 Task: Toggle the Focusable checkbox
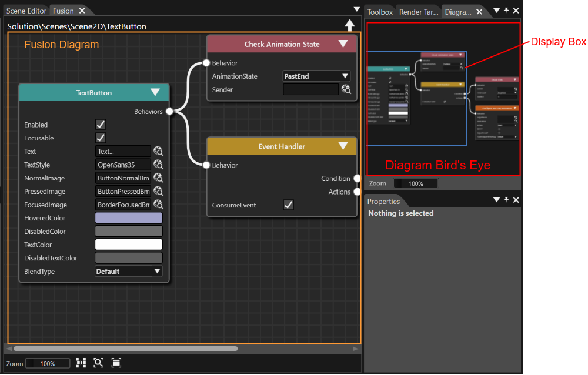(101, 138)
